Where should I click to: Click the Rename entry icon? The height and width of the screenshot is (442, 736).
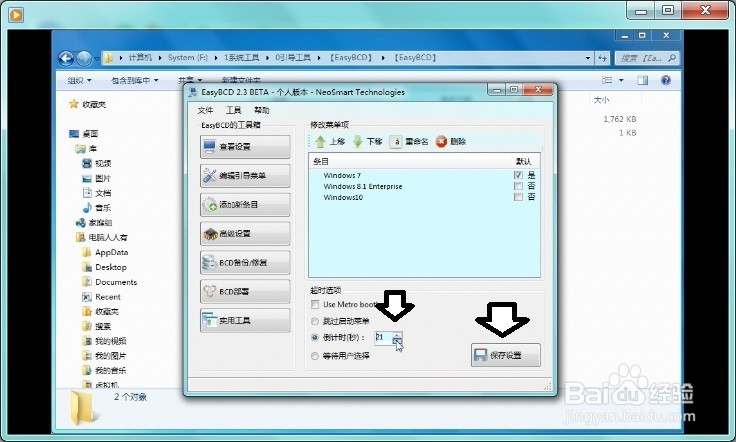click(396, 141)
